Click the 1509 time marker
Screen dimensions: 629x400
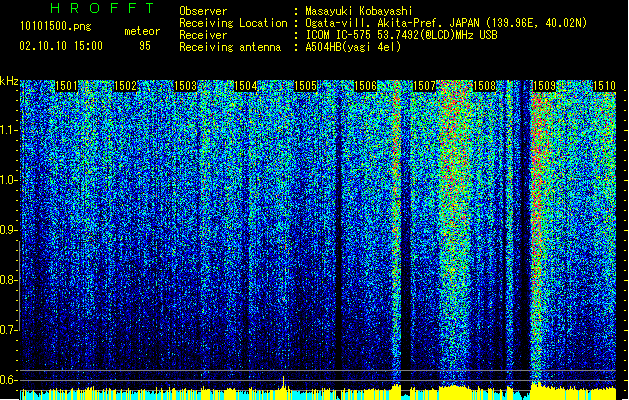click(544, 86)
